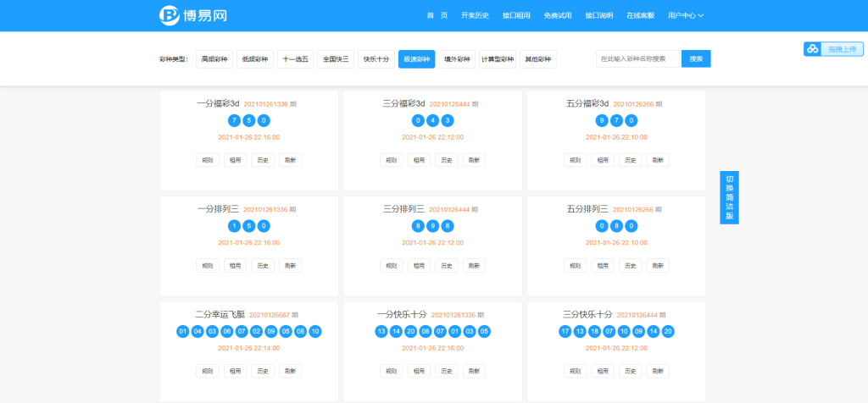Open 历史 for 三分快乐十分
This screenshot has height=403, width=868.
(630, 371)
